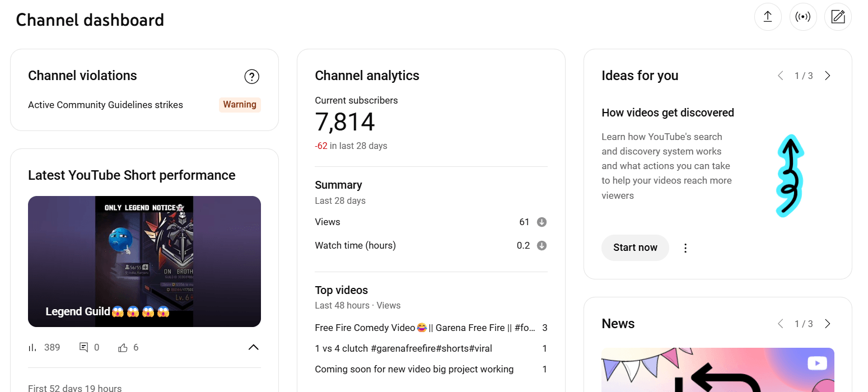This screenshot has width=868, height=392.
Task: Click the Views value 61
Action: coord(524,222)
